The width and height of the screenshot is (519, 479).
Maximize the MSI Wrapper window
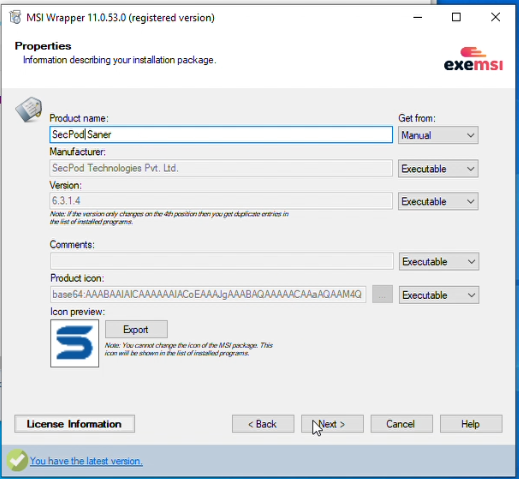456,17
